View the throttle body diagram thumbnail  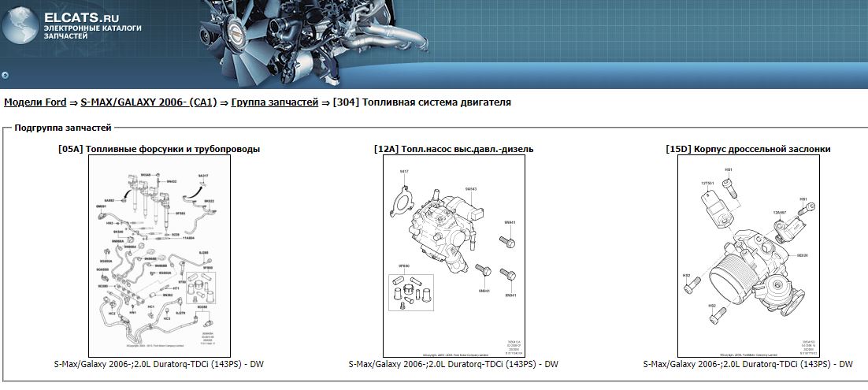click(747, 256)
